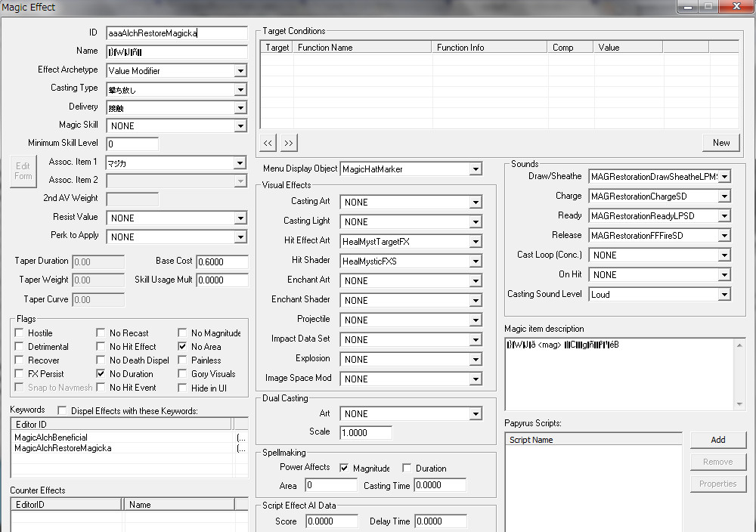Uncheck the No Duration checkbox
The height and width of the screenshot is (532, 756).
(x=101, y=373)
